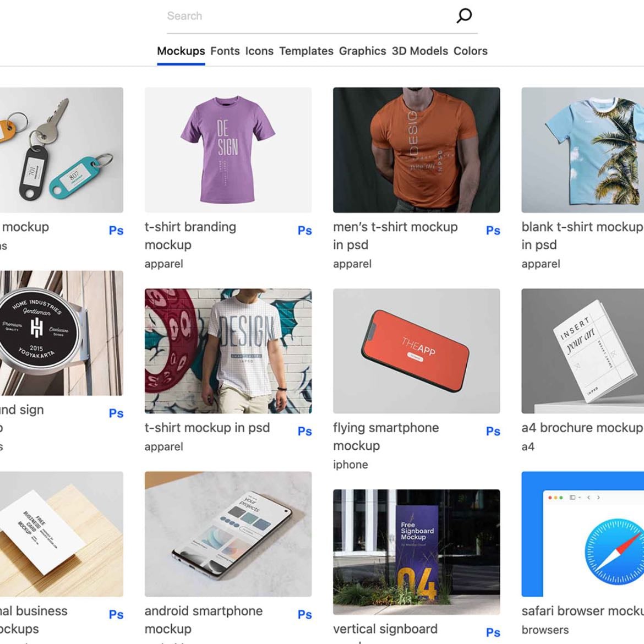The image size is (644, 644).
Task: Switch to the 3D Models tab
Action: (420, 51)
